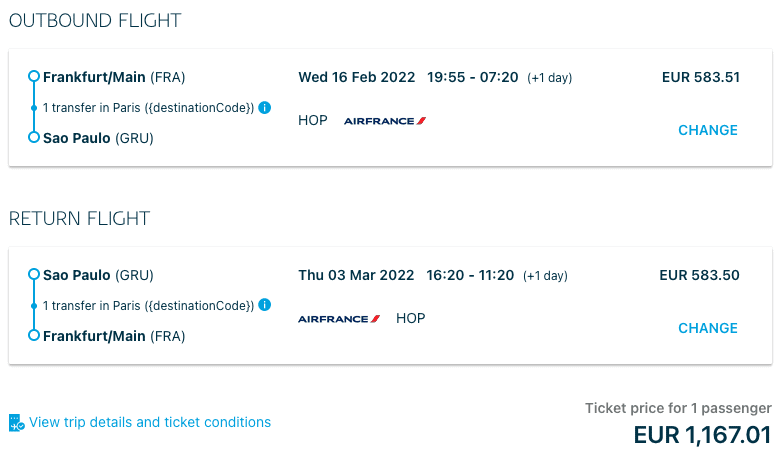Viewport: 781px width, 455px height.
Task: Click return Sao Paulo departure circle marker
Action: tap(34, 275)
